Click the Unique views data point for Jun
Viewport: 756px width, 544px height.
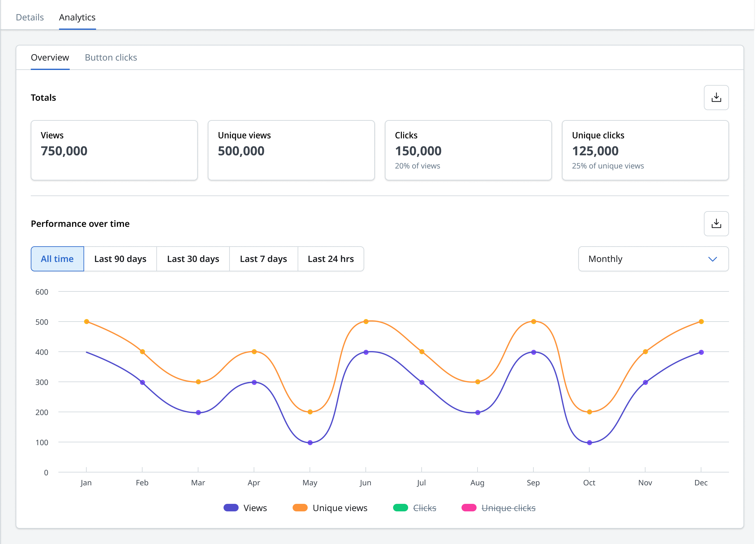click(366, 322)
